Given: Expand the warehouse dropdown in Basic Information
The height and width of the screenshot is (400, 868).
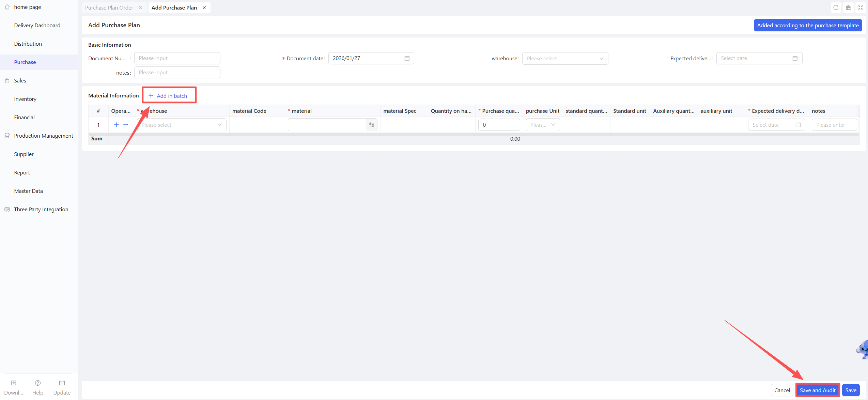Looking at the screenshot, I should [x=565, y=59].
